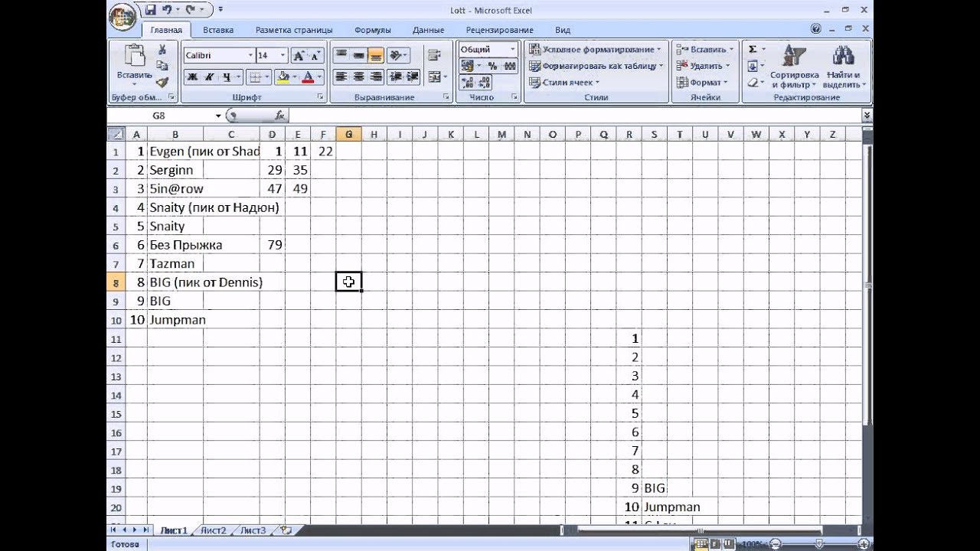Expand the formula bar
980x551 pixels.
867,116
